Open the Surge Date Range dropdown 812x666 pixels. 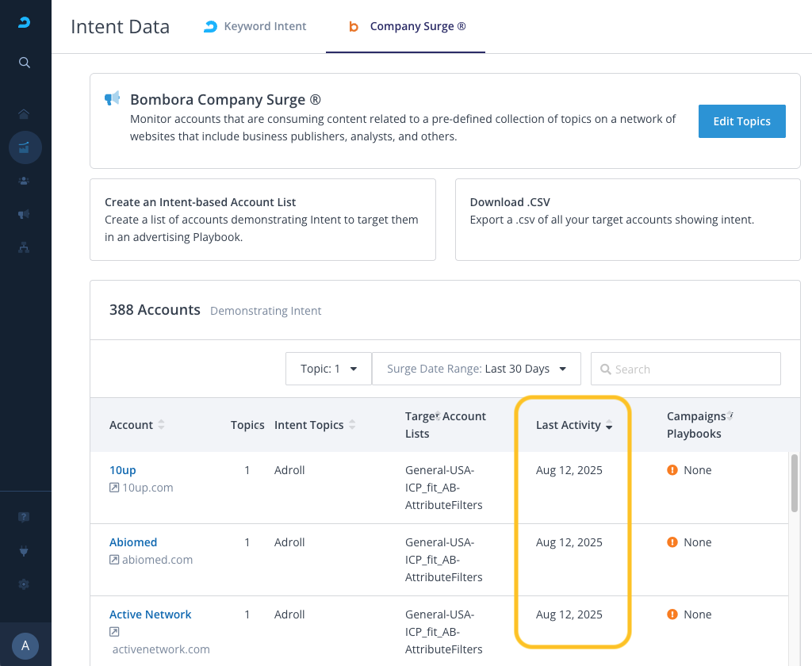[x=476, y=369]
